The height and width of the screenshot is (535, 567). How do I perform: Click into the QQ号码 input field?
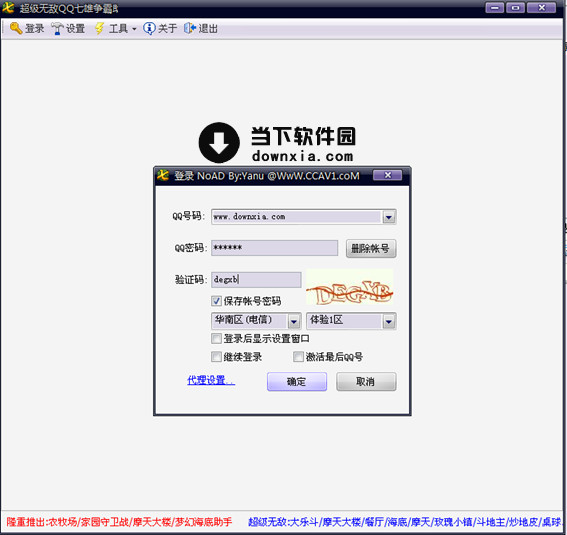[x=297, y=217]
